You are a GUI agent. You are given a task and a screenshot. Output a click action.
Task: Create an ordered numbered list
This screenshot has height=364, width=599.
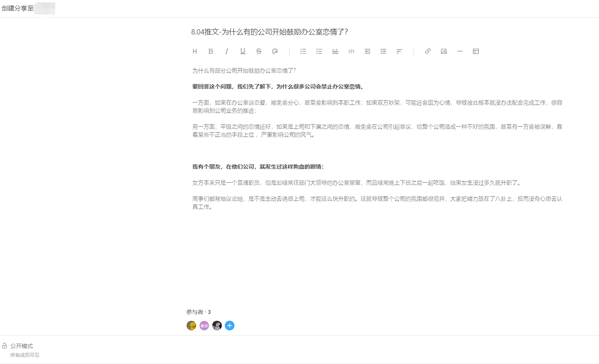[303, 51]
